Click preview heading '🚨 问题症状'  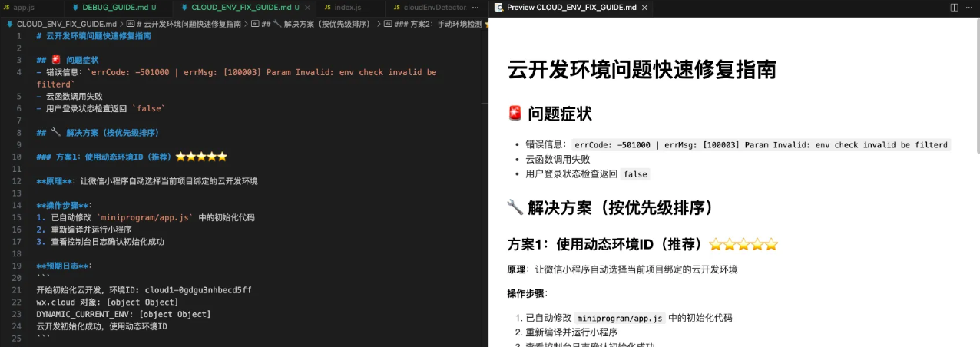coord(550,114)
